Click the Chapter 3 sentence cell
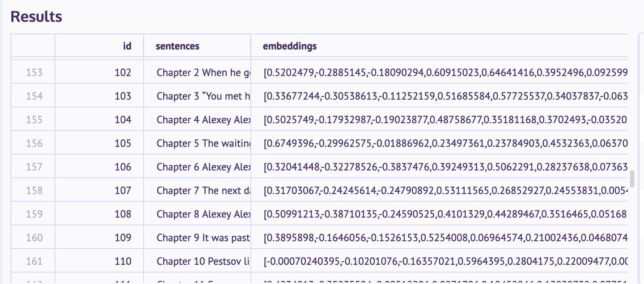The image size is (644, 284). pos(197,96)
